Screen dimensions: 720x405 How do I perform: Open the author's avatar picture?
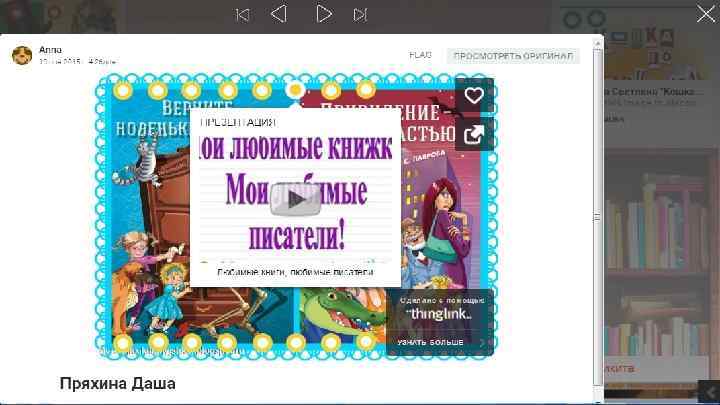click(22, 55)
